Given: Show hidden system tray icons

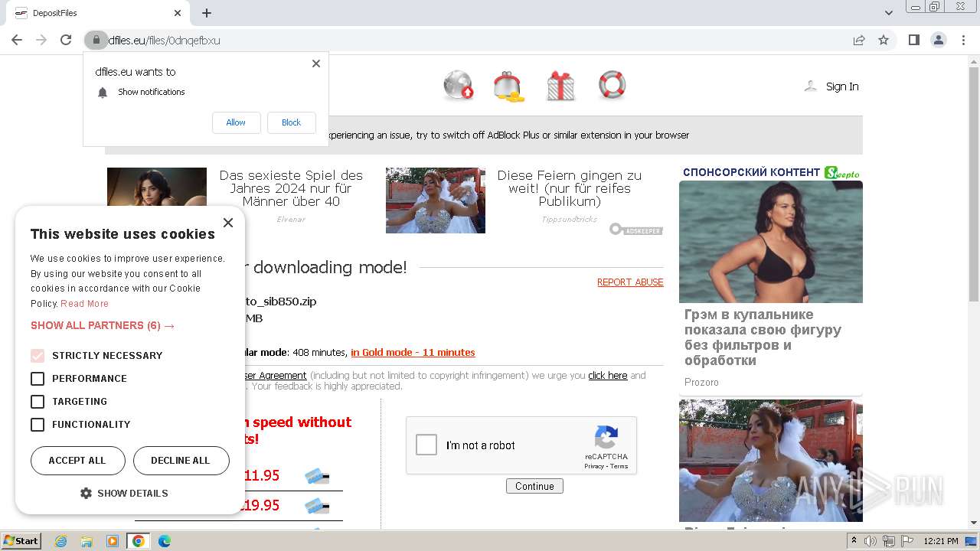Looking at the screenshot, I should click(x=854, y=541).
